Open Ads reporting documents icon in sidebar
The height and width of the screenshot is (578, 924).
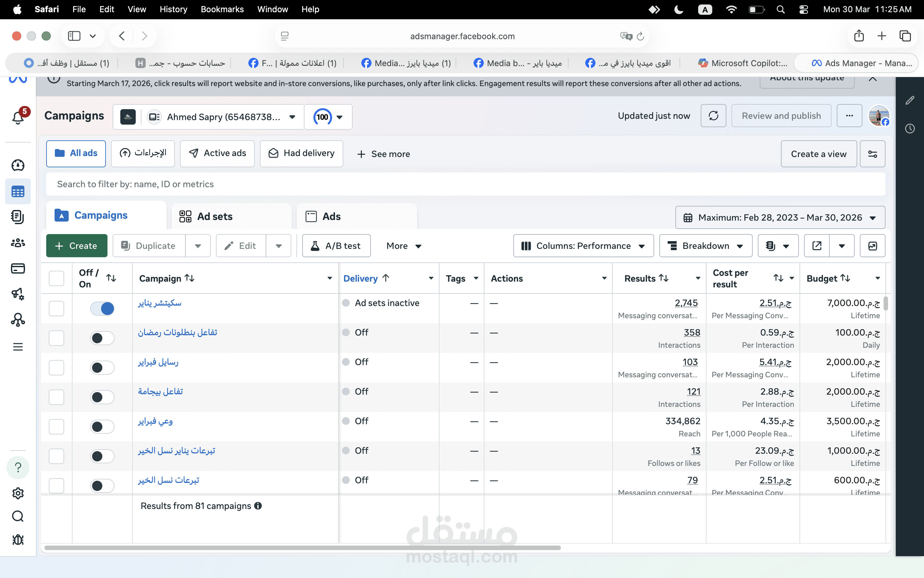pos(18,217)
